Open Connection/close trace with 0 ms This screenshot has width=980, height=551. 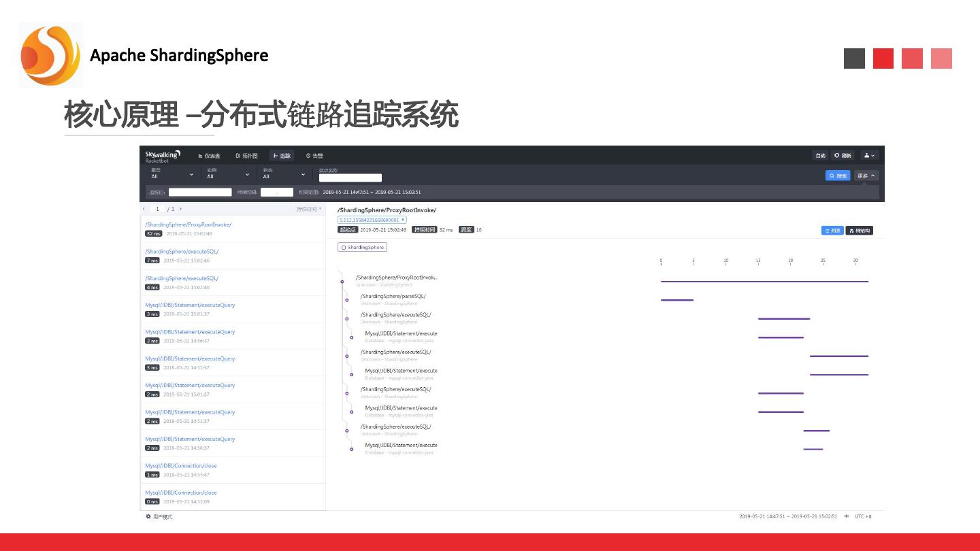pyautogui.click(x=233, y=497)
